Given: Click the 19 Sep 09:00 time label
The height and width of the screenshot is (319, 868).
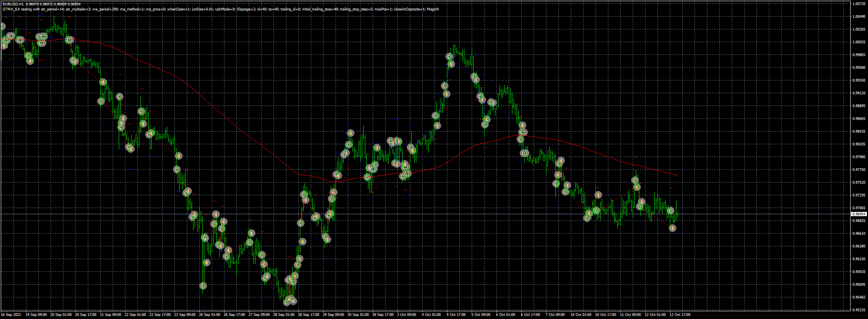Looking at the screenshot, I should point(36,315).
